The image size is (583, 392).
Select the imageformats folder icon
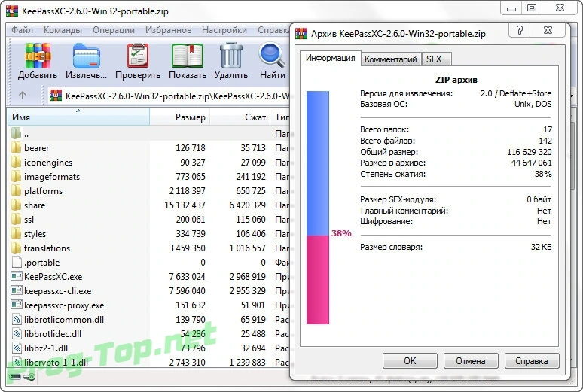pyautogui.click(x=16, y=177)
